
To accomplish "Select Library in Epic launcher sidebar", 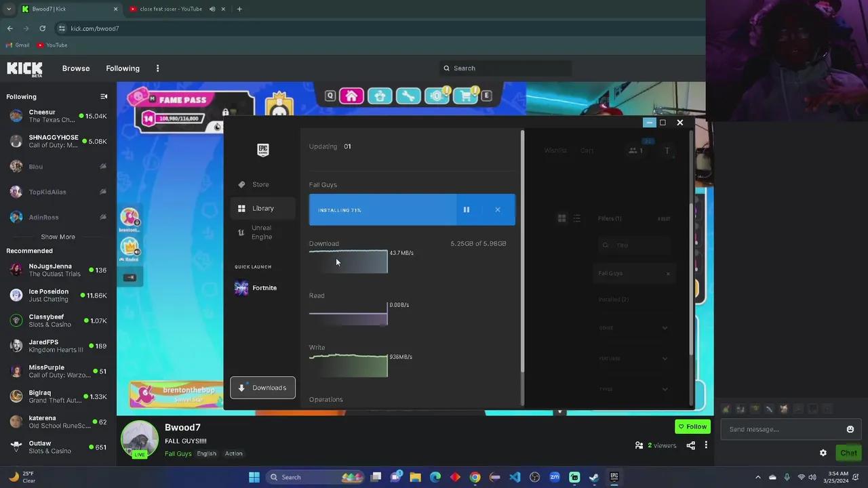I will pos(262,208).
